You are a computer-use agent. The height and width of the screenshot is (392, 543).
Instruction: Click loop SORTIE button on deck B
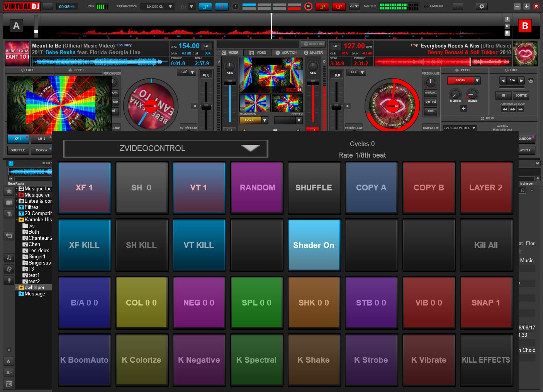click(x=521, y=95)
